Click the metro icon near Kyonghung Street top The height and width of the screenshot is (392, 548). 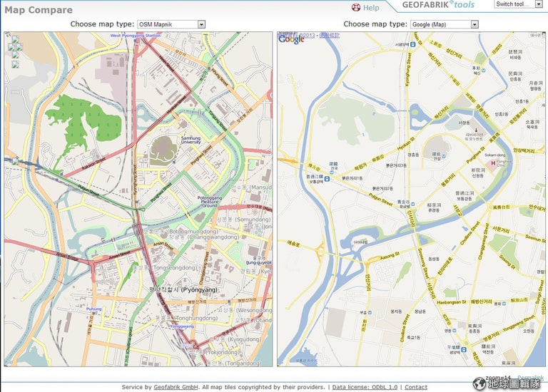coord(413,44)
